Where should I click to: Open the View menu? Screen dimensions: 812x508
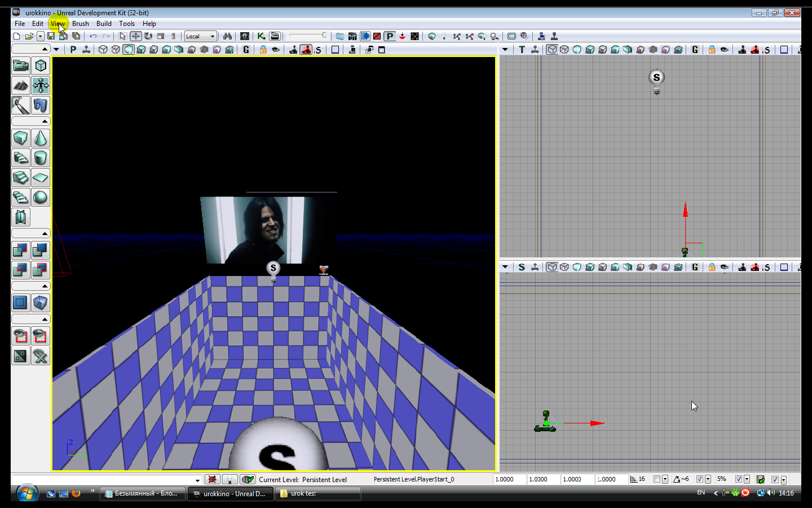point(58,24)
